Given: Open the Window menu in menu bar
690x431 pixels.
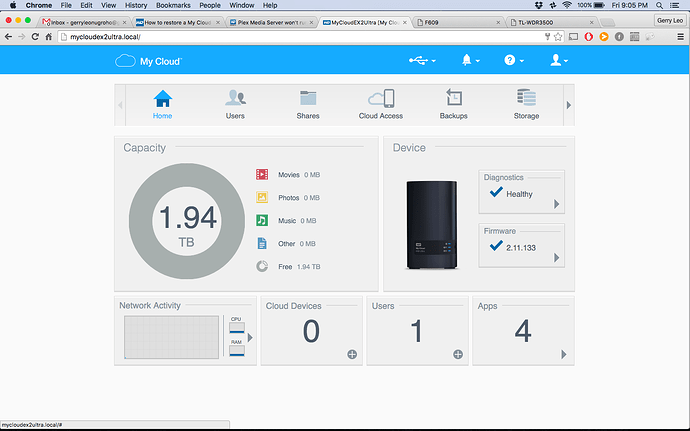Looking at the screenshot, I should point(242,5).
